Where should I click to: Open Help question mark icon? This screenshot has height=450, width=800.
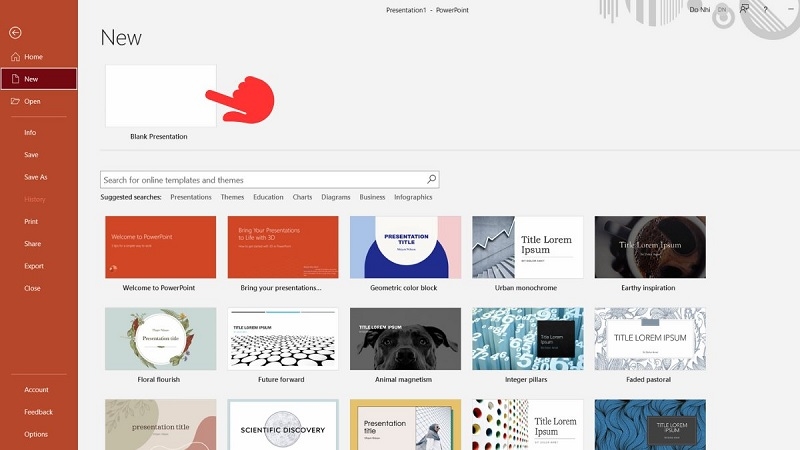(x=765, y=9)
